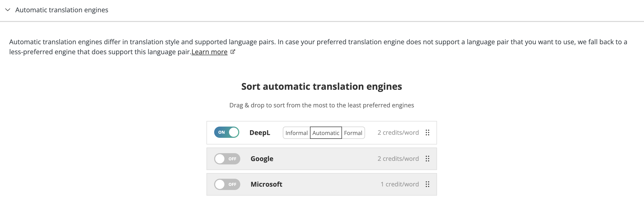Click the Microsoft row drag handle
The height and width of the screenshot is (202, 644).
(x=427, y=184)
